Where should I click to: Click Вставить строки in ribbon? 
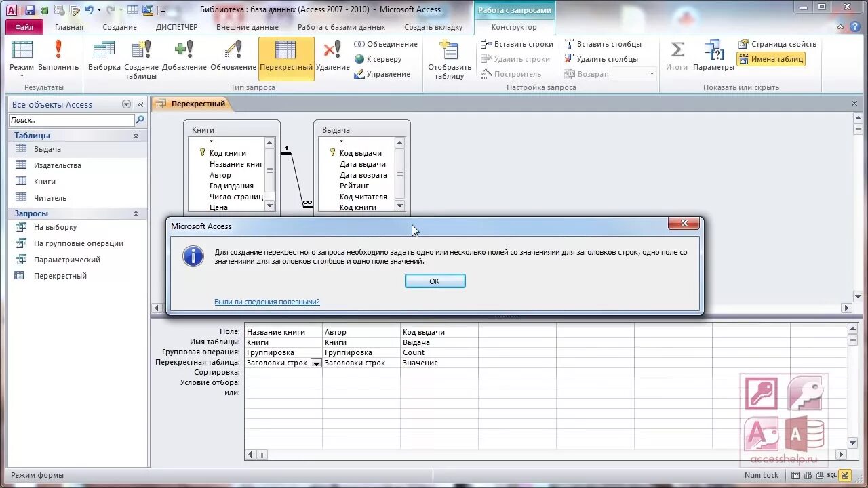517,44
